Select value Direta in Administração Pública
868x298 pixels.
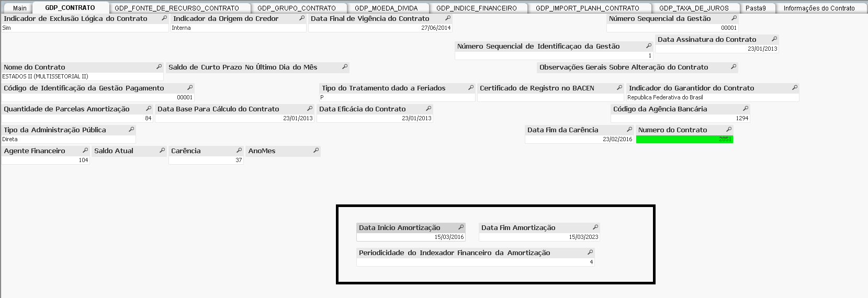coord(69,139)
